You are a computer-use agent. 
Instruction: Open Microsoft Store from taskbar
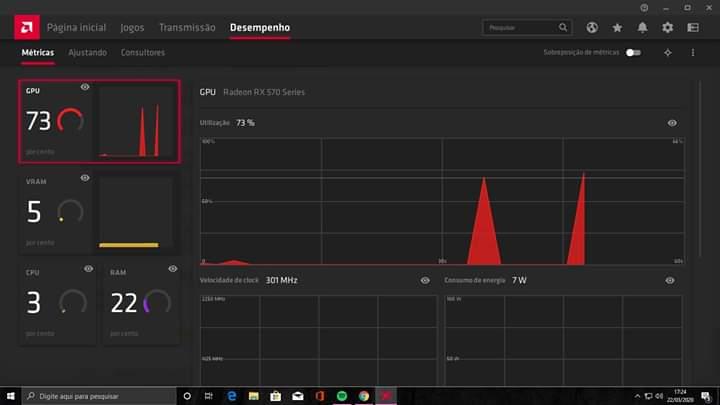pos(276,396)
